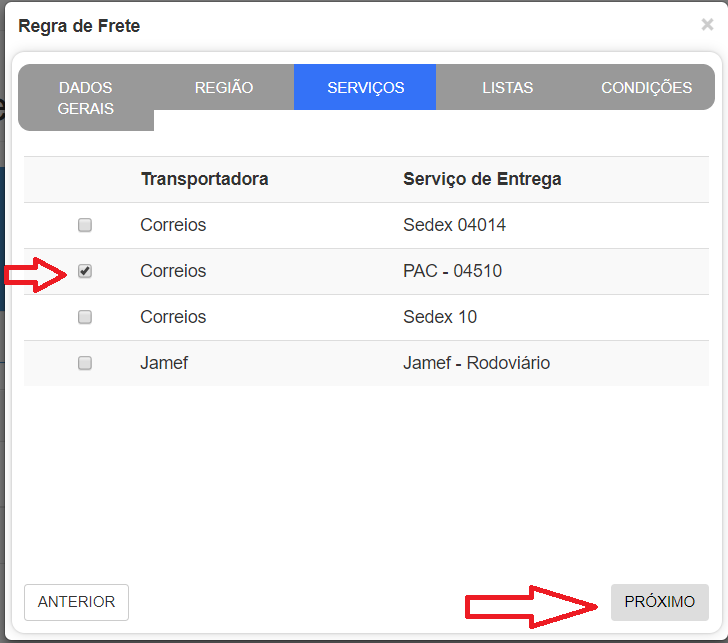Viewport: 728px width, 643px height.
Task: Go to the Listas tab
Action: (507, 88)
